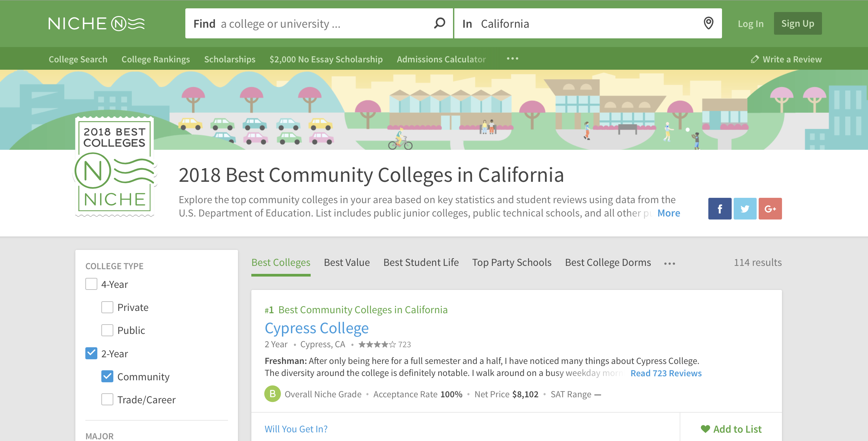The image size is (868, 441).
Task: Click the search magnifier icon
Action: pos(439,23)
